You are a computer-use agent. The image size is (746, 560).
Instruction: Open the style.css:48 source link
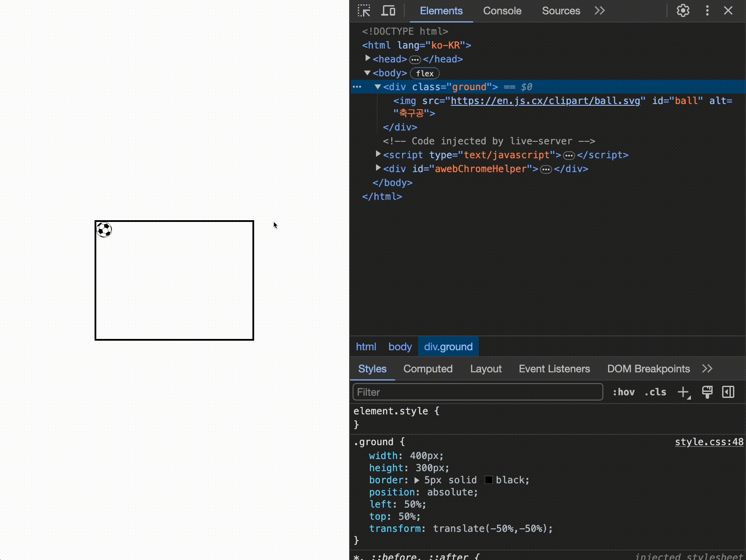coord(709,442)
